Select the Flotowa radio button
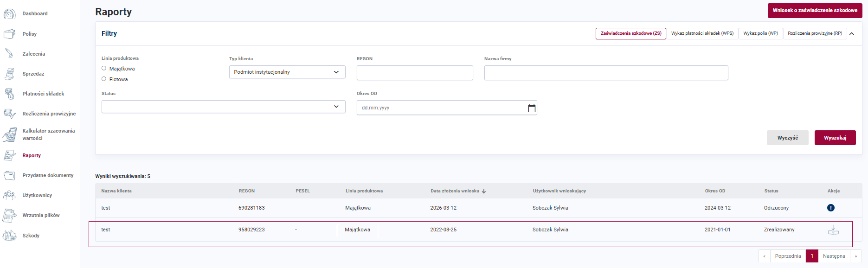 pyautogui.click(x=104, y=79)
